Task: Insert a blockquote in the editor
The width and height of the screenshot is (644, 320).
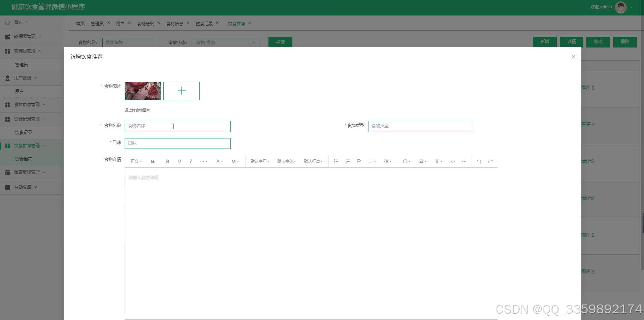Action: pos(153,161)
